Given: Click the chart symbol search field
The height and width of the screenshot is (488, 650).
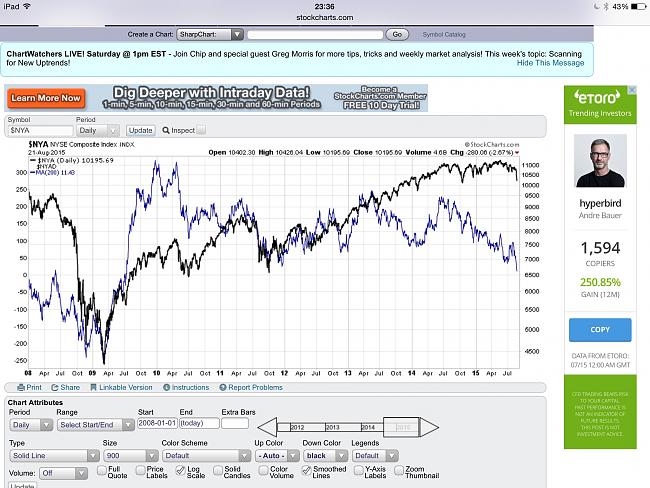Looking at the screenshot, I should tap(315, 34).
